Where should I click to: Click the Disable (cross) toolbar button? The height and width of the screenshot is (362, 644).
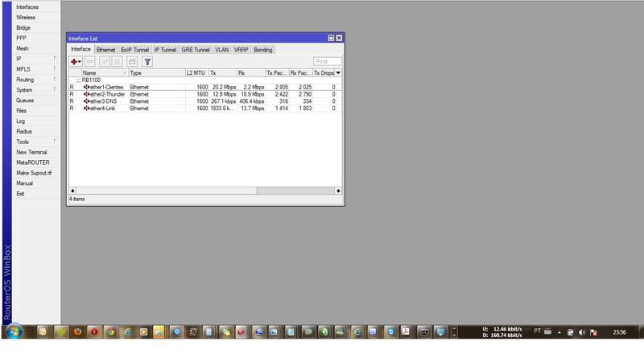click(117, 62)
